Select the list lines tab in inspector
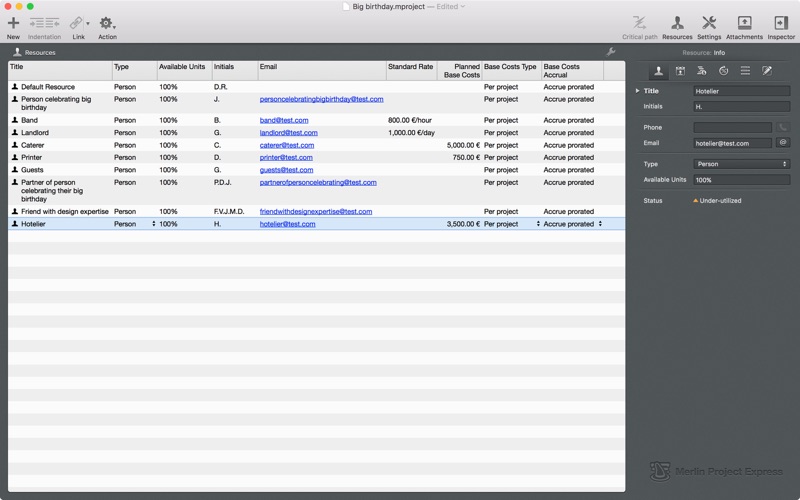 pos(745,71)
